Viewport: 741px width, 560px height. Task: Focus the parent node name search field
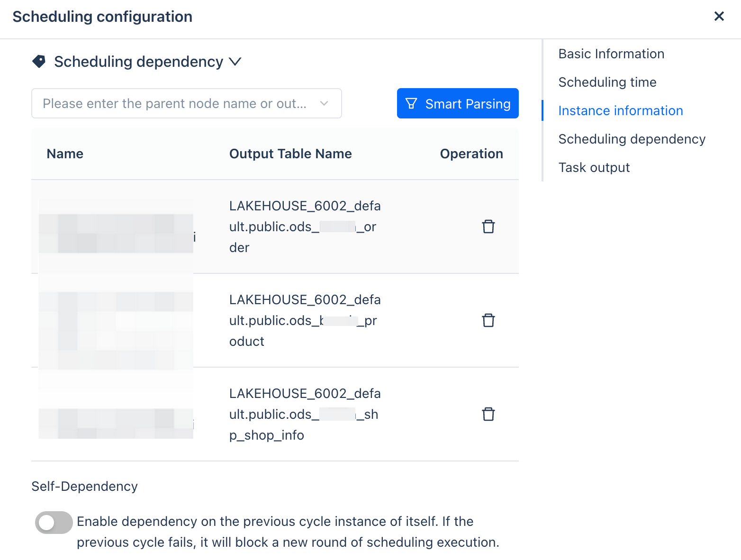[174, 103]
